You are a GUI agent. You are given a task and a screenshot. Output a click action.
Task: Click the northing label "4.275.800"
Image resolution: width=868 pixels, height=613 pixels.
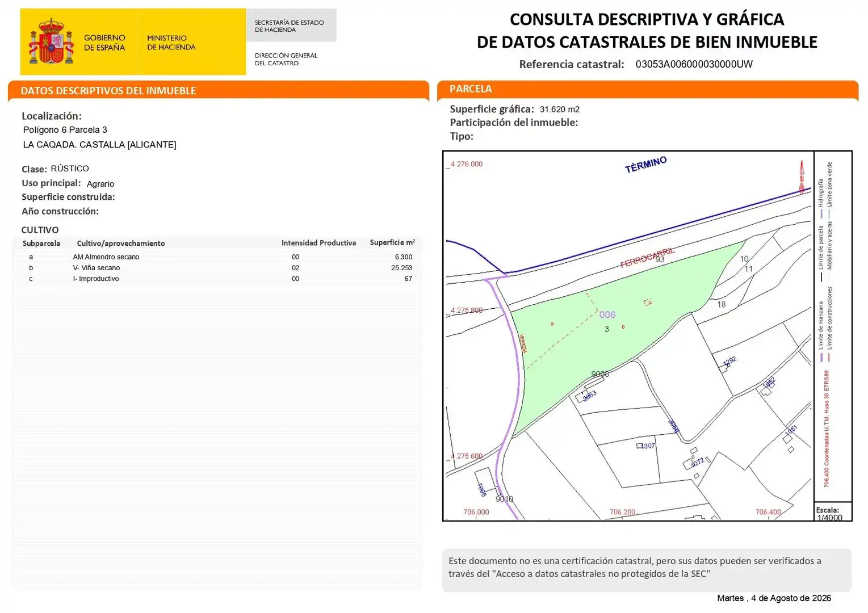tap(467, 310)
